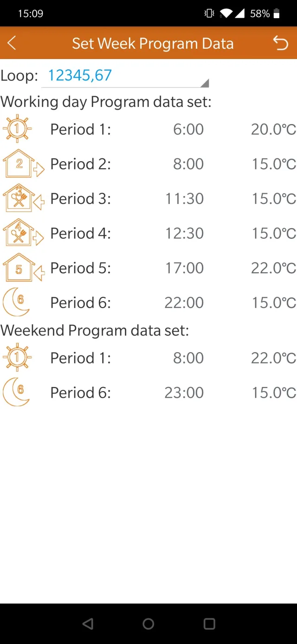Viewport: 297px width, 644px height.
Task: Tap the weekend Period 1 sun icon
Action: click(x=18, y=357)
